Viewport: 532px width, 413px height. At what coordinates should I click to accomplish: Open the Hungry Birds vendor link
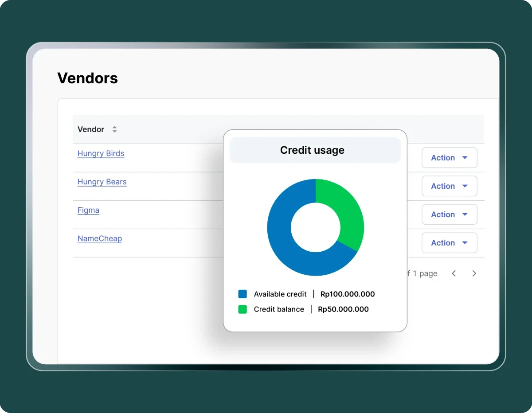pos(101,154)
